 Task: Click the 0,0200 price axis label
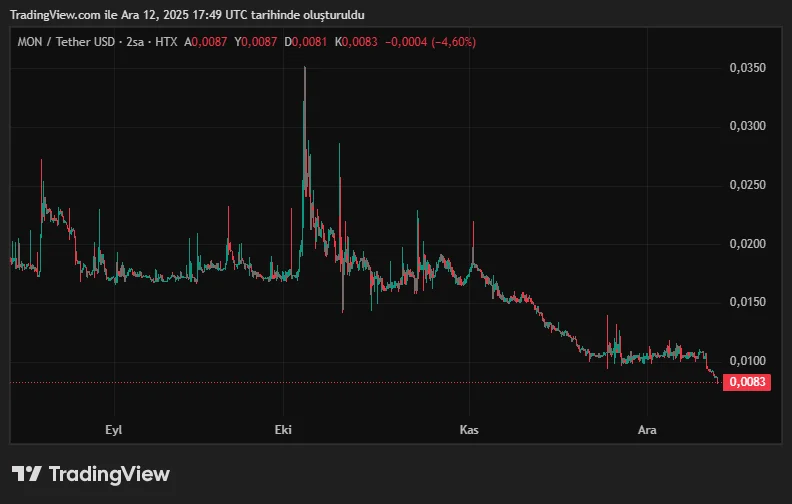[748, 244]
